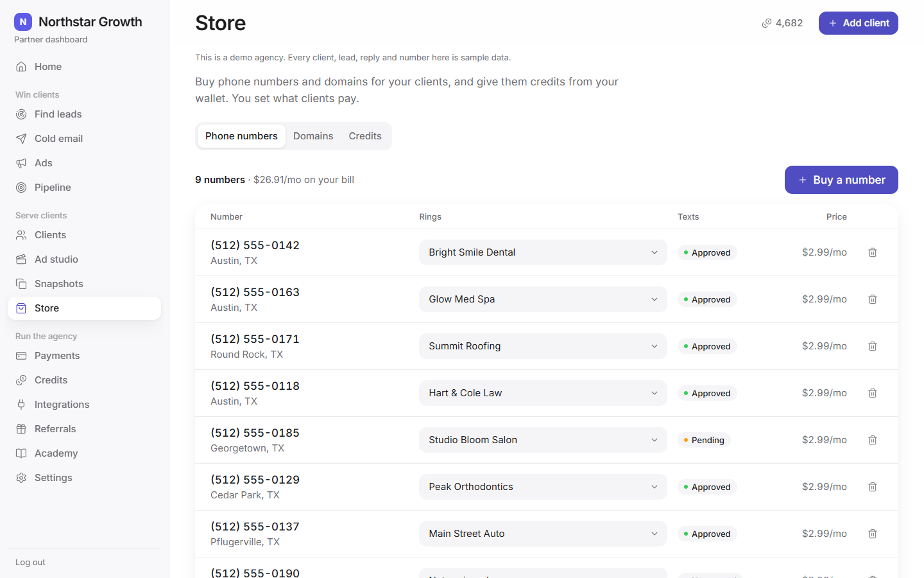Click the Referrals gift icon
Image resolution: width=924 pixels, height=578 pixels.
pyautogui.click(x=21, y=429)
